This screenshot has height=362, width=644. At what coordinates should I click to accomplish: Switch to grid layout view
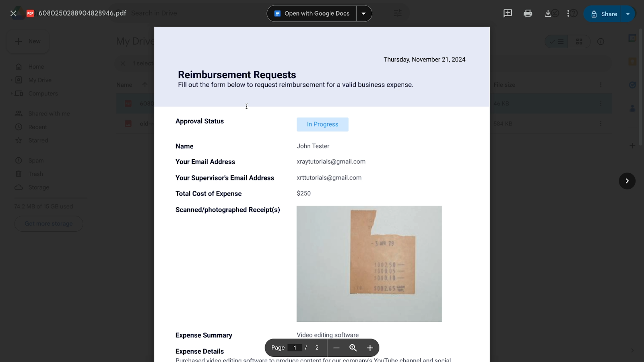pos(579,41)
